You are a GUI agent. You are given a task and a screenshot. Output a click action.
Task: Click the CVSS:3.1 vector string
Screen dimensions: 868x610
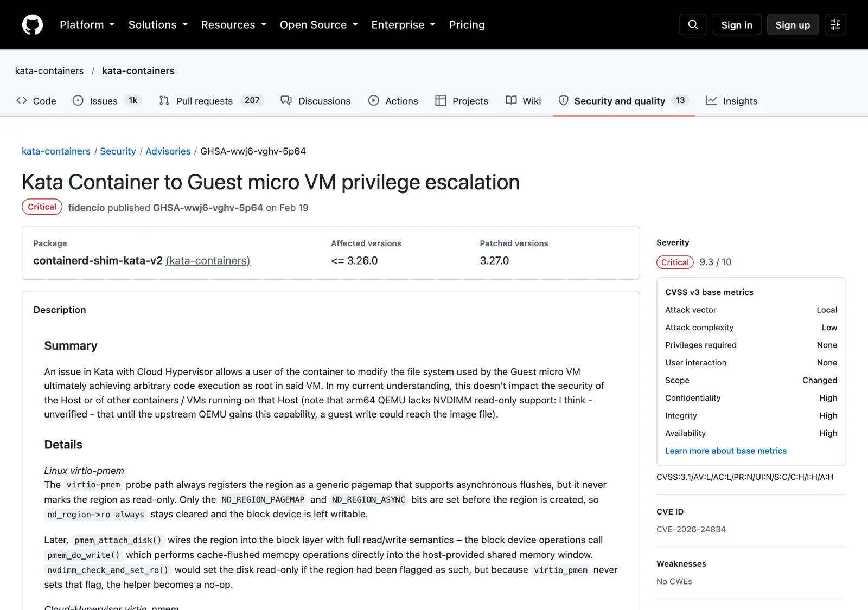click(x=745, y=477)
